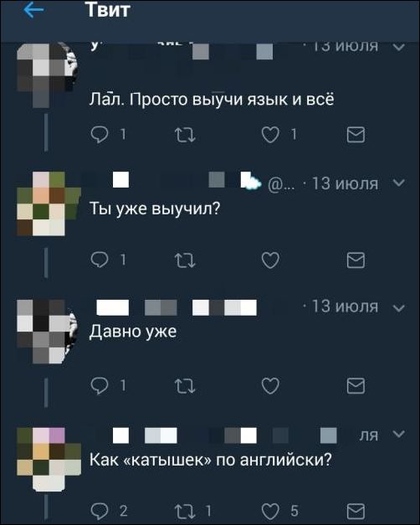Image resolution: width=420 pixels, height=525 pixels.
Task: Like the 'Ты уже выучил?' tweet
Action: [x=270, y=260]
